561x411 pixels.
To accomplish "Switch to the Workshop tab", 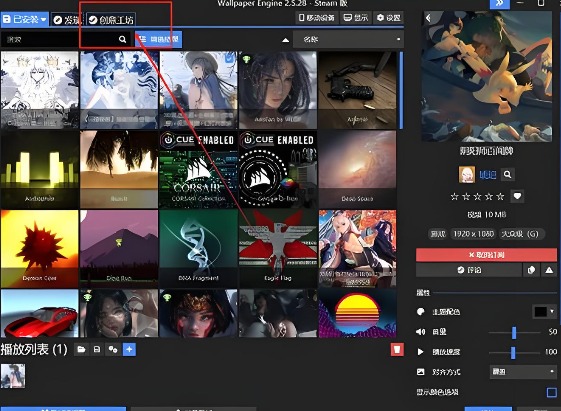I will [x=111, y=19].
